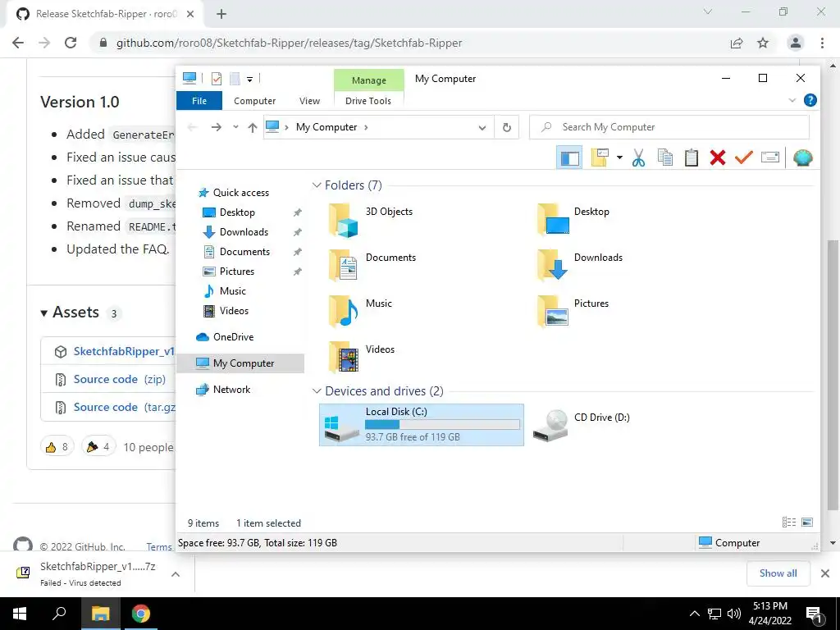Click the Properties quick access checkmark icon
The height and width of the screenshot is (630, 840).
pos(217,79)
